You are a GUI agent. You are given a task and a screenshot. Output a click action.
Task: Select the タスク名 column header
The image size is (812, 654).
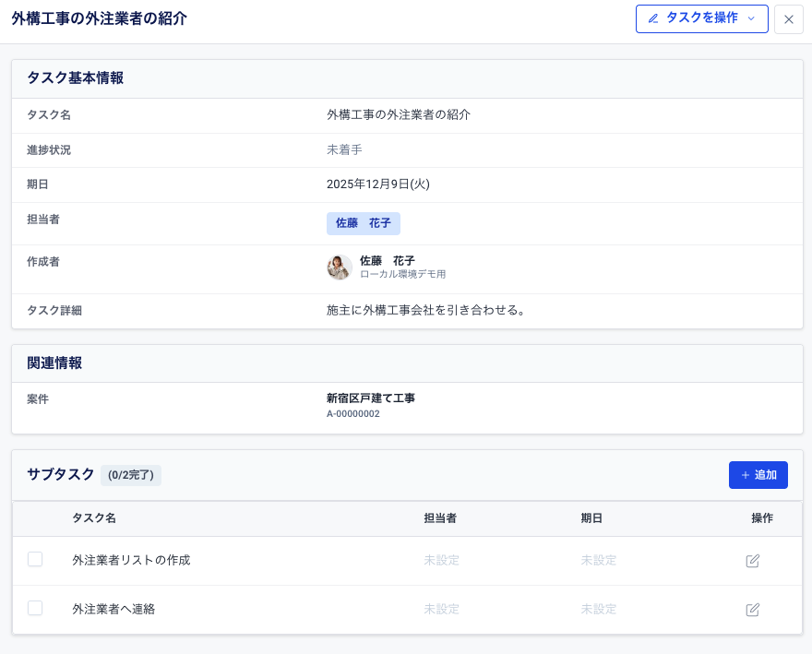point(93,518)
